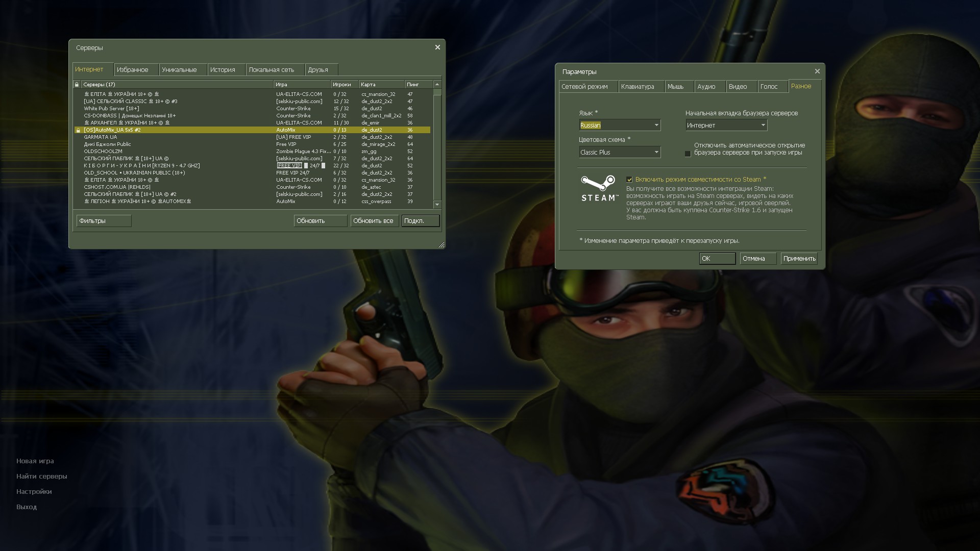Click the Применить button

click(799, 258)
